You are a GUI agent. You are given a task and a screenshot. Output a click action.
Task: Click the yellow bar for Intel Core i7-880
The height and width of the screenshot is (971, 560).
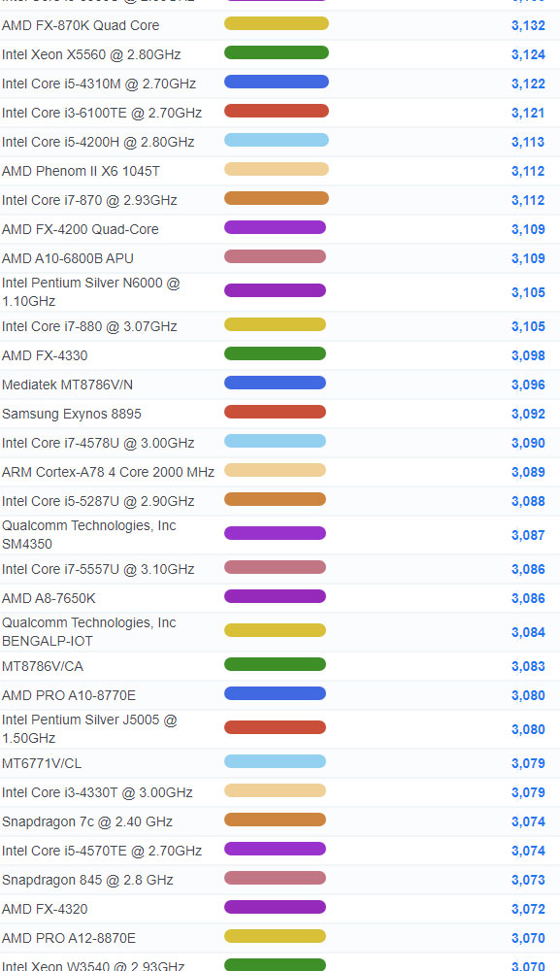point(275,324)
